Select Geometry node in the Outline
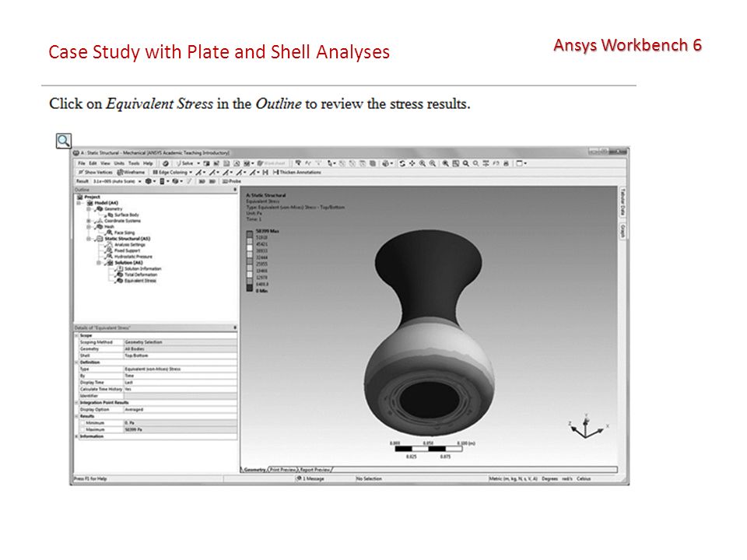Viewport: 747px width, 560px height. (113, 209)
